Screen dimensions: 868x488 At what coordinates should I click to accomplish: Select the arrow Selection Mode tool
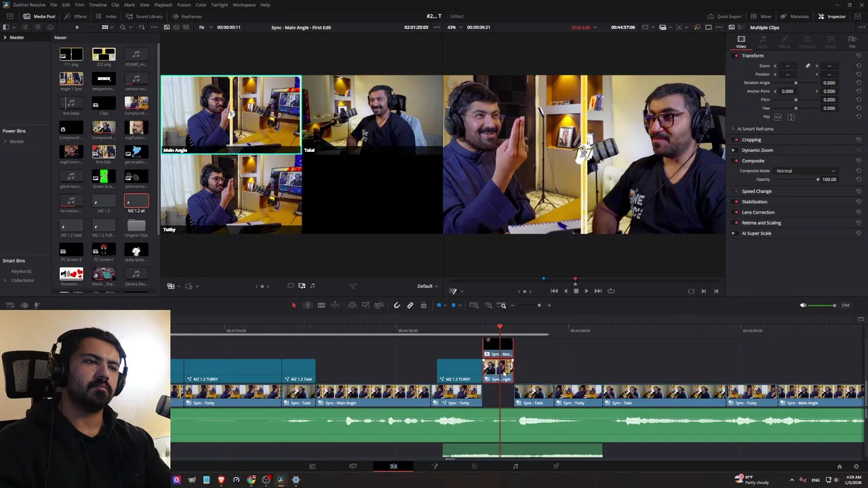[294, 306]
